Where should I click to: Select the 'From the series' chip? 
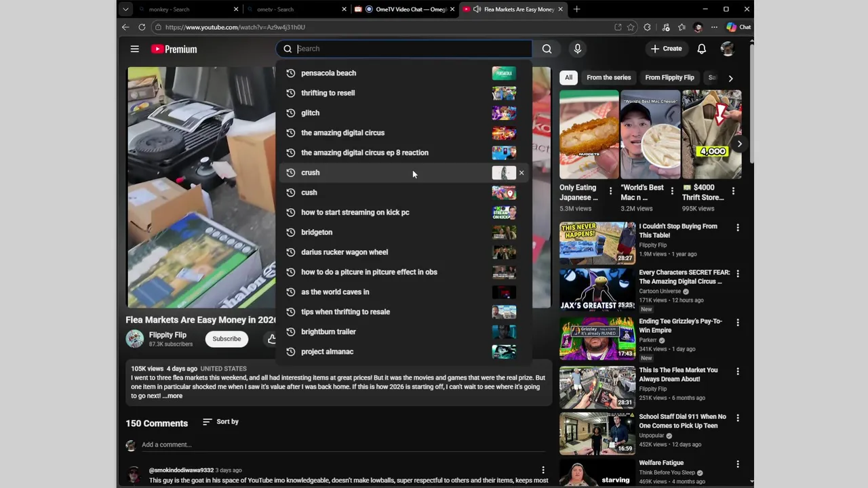click(x=609, y=77)
